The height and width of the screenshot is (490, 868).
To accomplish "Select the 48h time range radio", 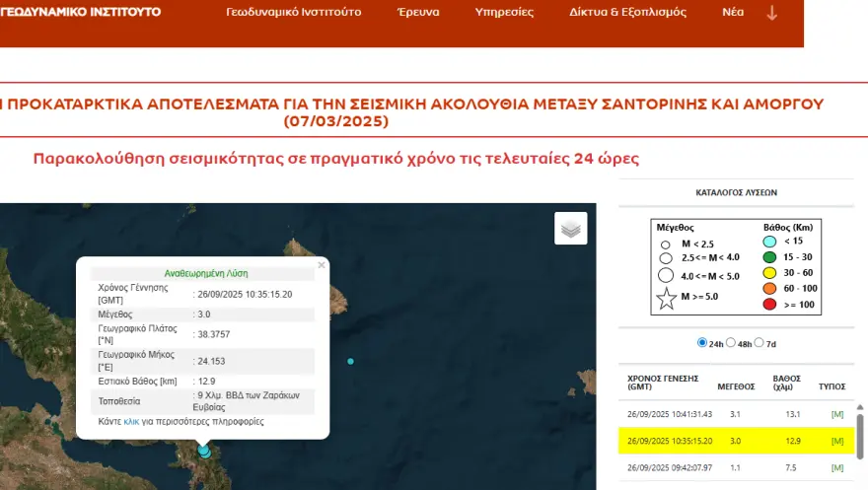I will click(x=731, y=343).
